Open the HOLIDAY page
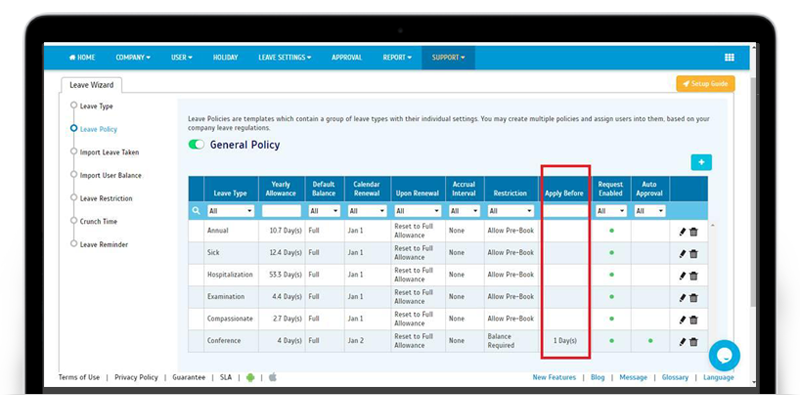This screenshot has height=395, width=800. 226,58
